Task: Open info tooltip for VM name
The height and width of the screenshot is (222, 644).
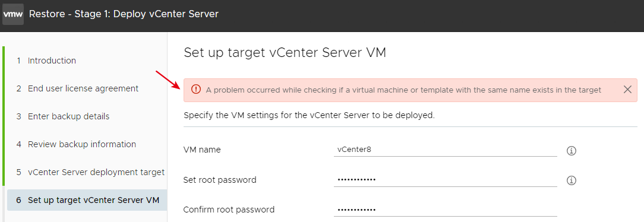Action: (572, 151)
